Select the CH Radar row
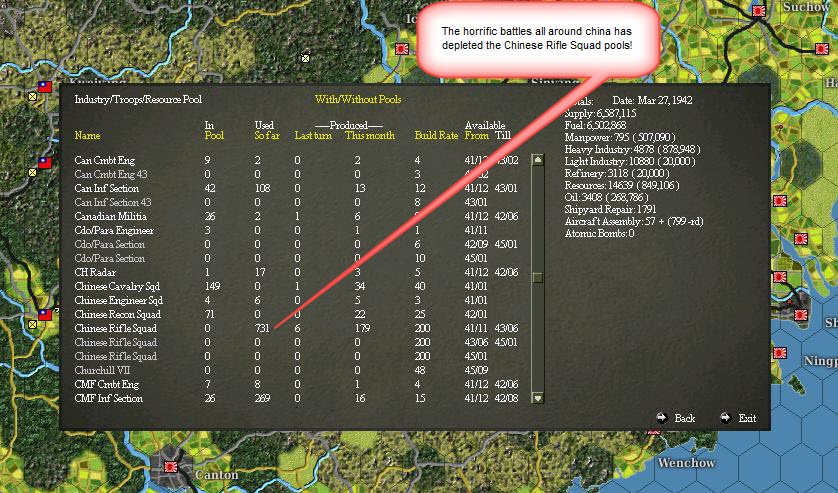Screen dimensions: 838x493 [x=297, y=272]
